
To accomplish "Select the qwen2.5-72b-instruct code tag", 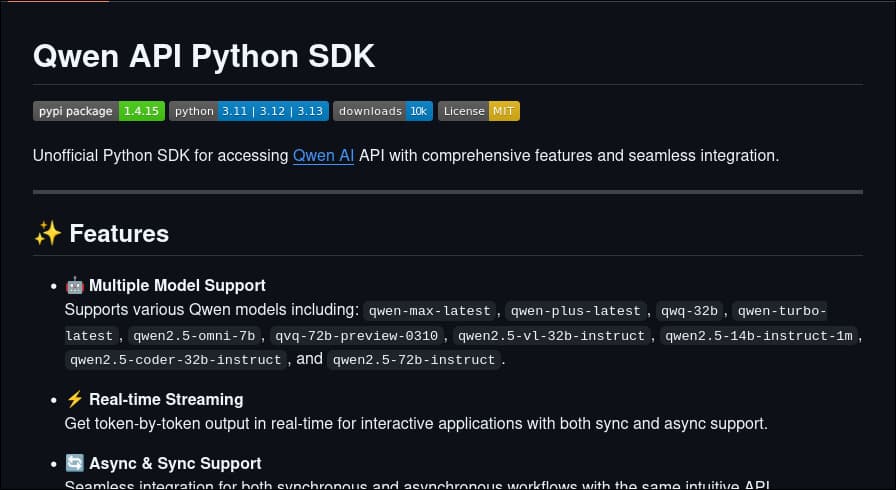I will pyautogui.click(x=414, y=359).
